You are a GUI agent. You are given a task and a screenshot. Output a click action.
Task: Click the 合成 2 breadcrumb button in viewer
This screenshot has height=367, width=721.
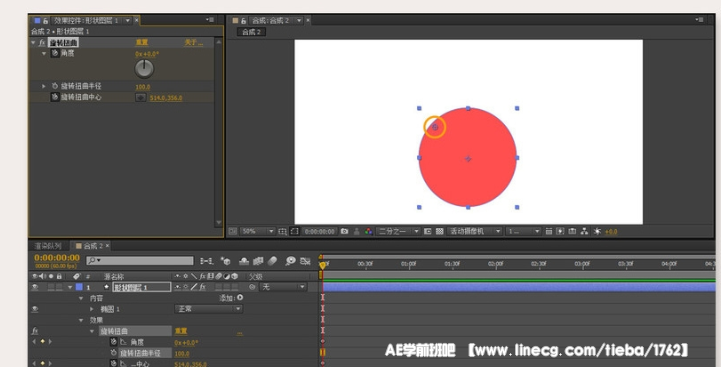click(x=251, y=32)
